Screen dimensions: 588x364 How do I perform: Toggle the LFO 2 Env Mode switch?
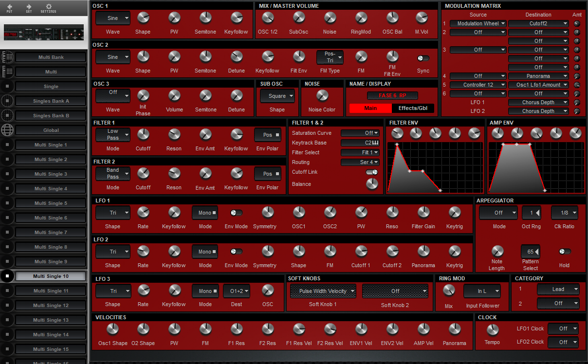[237, 252]
